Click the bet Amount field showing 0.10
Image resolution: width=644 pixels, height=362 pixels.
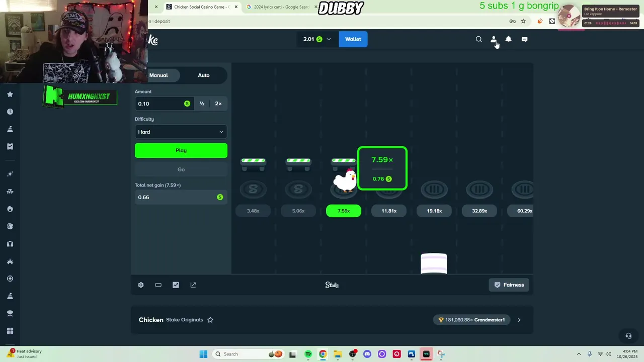tap(164, 104)
